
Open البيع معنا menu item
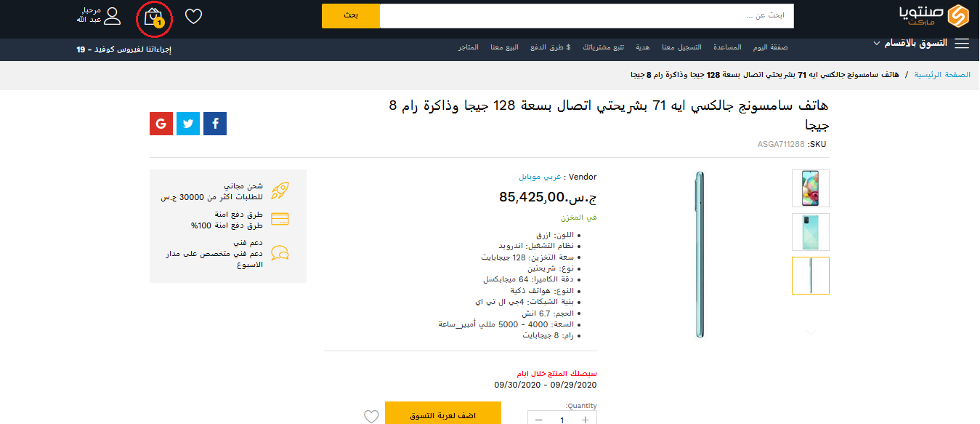(x=504, y=47)
